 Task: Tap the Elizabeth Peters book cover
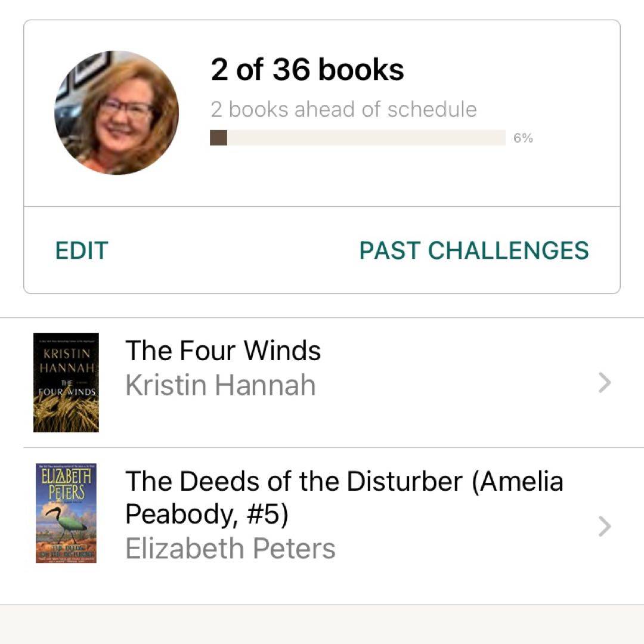pos(66,513)
